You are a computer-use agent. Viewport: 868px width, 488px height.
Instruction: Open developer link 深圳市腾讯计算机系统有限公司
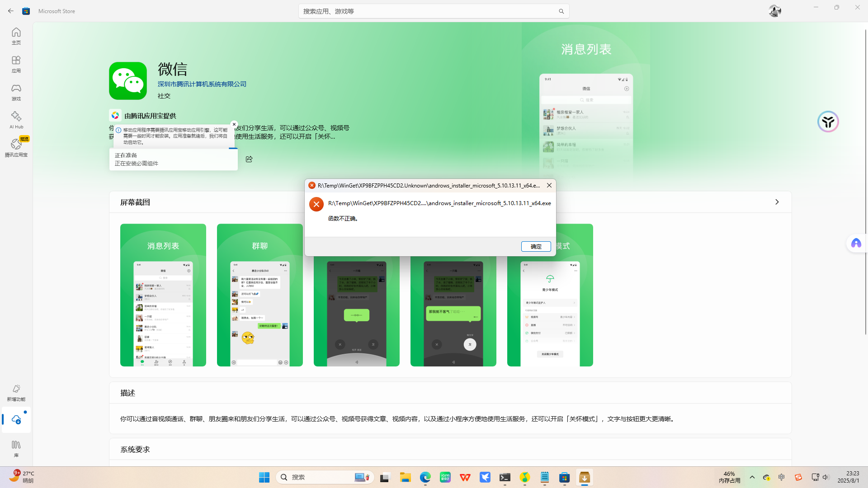202,84
